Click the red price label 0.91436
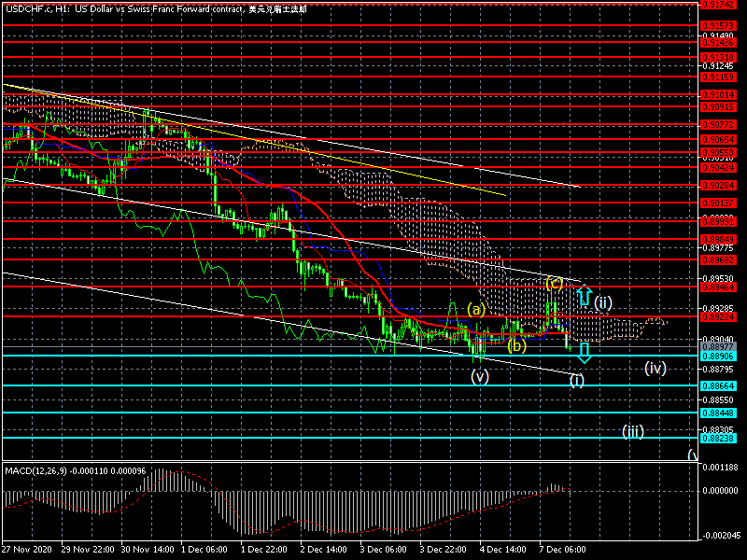 pos(718,42)
